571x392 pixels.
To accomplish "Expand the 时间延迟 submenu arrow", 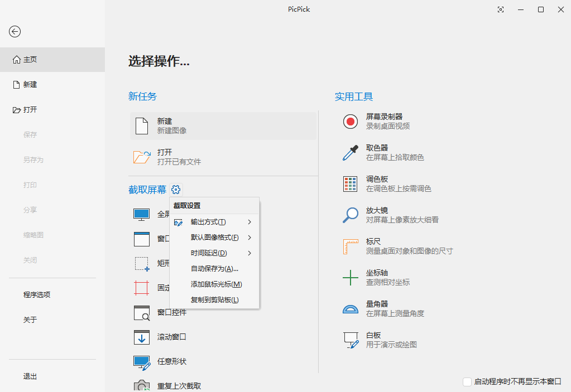I will pyautogui.click(x=249, y=253).
